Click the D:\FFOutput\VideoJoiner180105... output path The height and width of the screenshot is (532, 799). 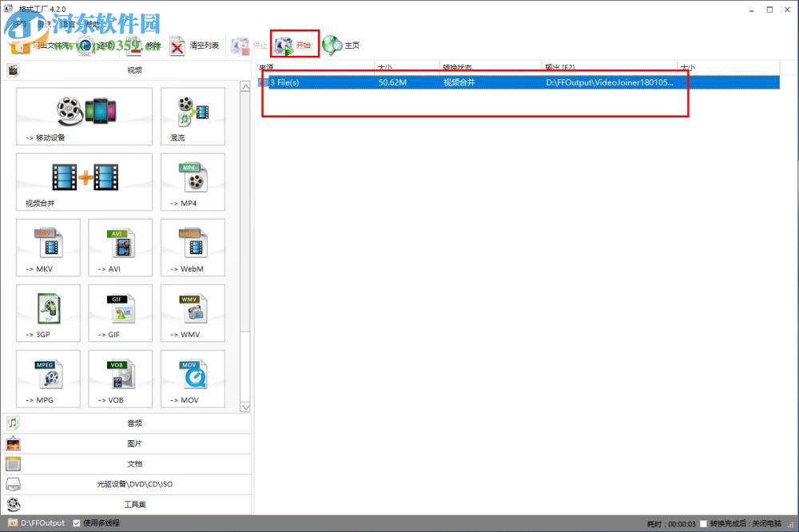pos(610,82)
